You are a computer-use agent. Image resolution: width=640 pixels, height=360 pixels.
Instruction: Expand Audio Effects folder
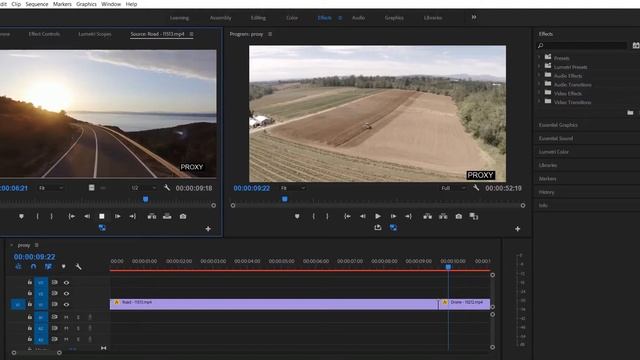[539, 76]
